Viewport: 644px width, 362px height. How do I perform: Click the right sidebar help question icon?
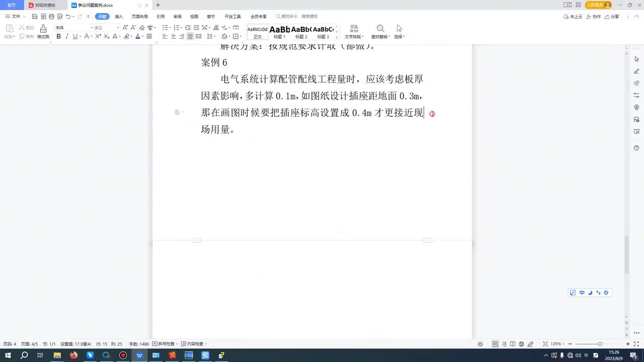pos(636,148)
